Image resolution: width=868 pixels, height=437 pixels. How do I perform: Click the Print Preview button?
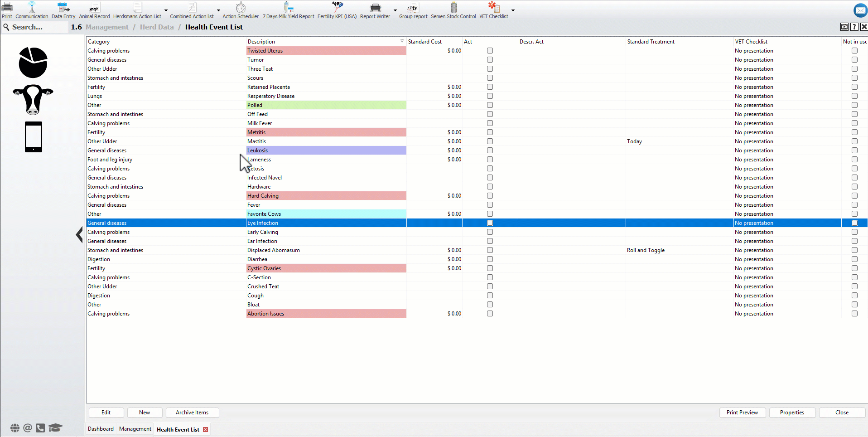click(742, 413)
